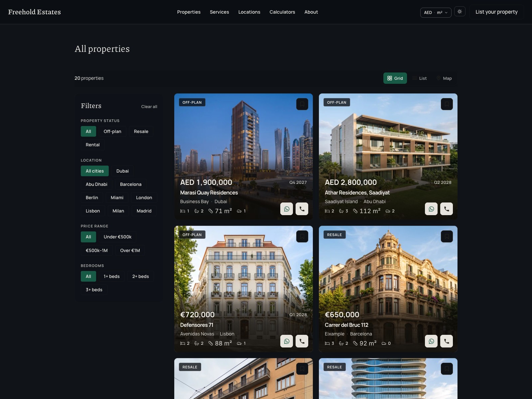WhatsApp the agent for Marasi Quay Residences
532x399 pixels.
coord(287,209)
